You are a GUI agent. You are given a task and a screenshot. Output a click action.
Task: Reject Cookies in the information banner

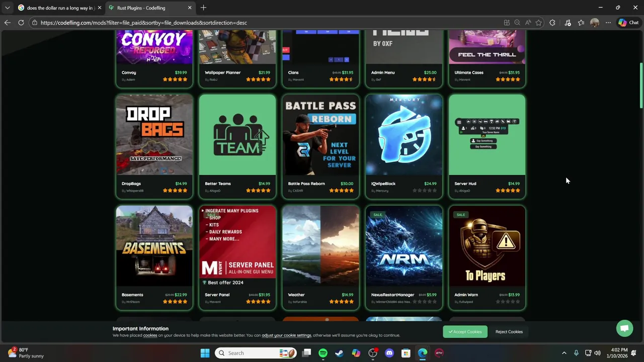[509, 332]
